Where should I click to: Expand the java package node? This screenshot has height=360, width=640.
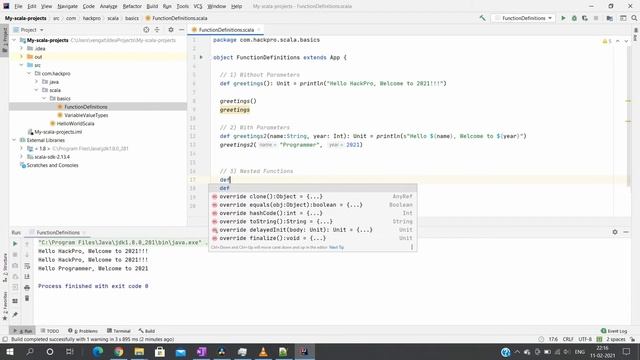pyautogui.click(x=36, y=82)
